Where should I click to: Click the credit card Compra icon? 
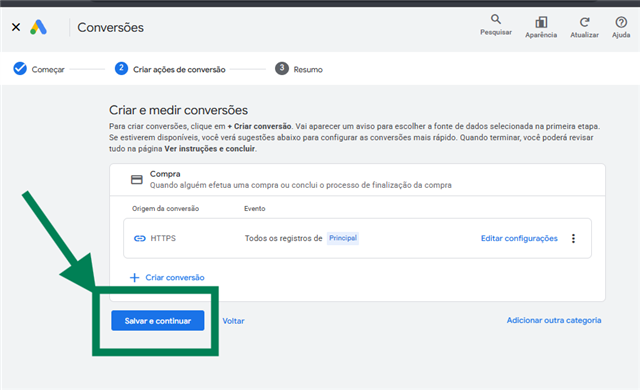[x=137, y=179]
